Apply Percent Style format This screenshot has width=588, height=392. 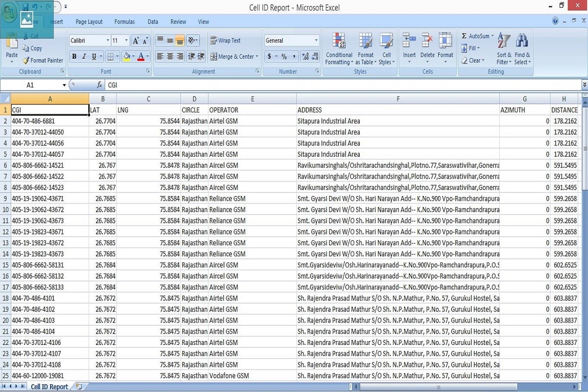(284, 56)
